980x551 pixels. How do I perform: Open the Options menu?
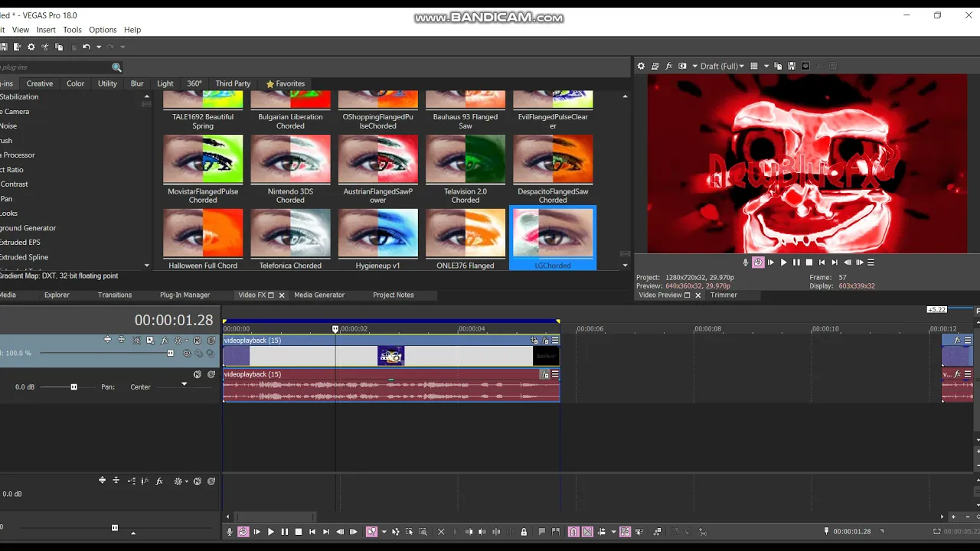click(x=103, y=30)
